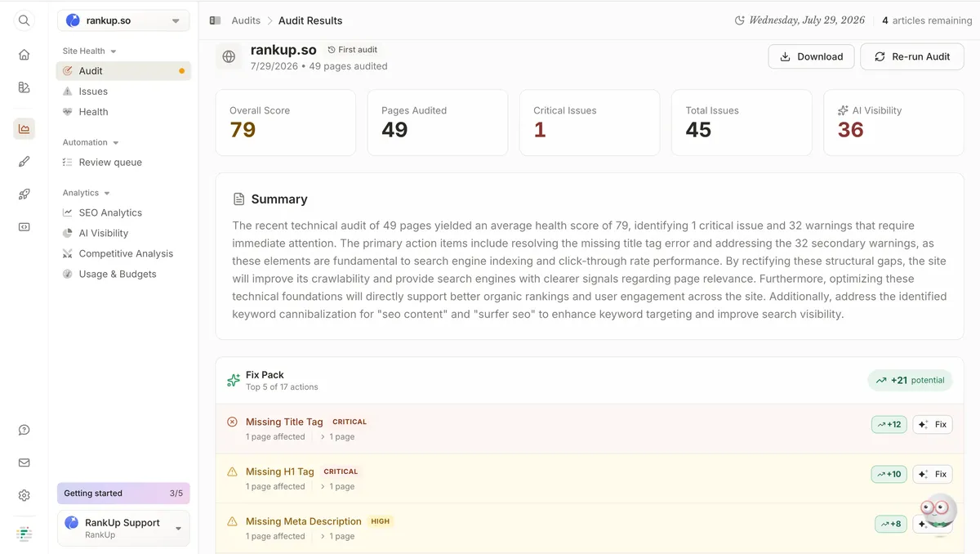Image resolution: width=980 pixels, height=554 pixels.
Task: Navigate to Audits breadcrumb
Action: point(246,20)
